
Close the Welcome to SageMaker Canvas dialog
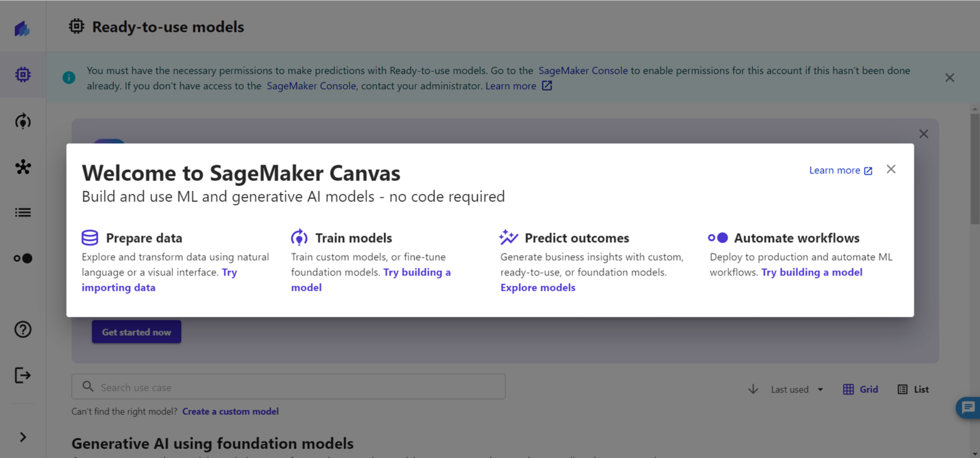click(x=891, y=169)
